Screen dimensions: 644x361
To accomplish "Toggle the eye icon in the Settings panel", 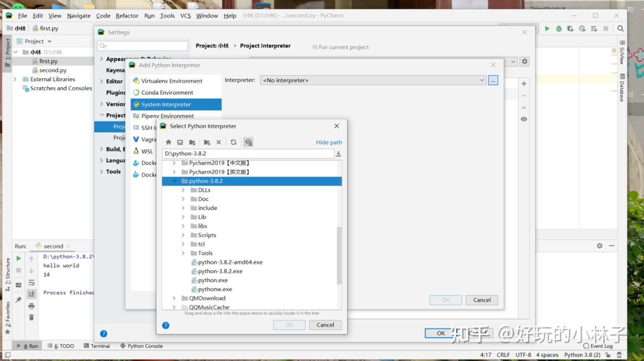I will [524, 119].
